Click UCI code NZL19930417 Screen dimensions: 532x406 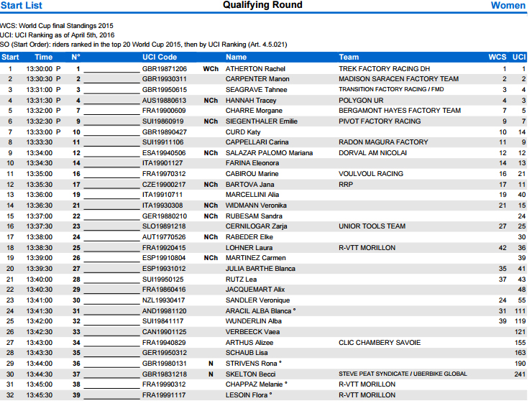point(164,300)
